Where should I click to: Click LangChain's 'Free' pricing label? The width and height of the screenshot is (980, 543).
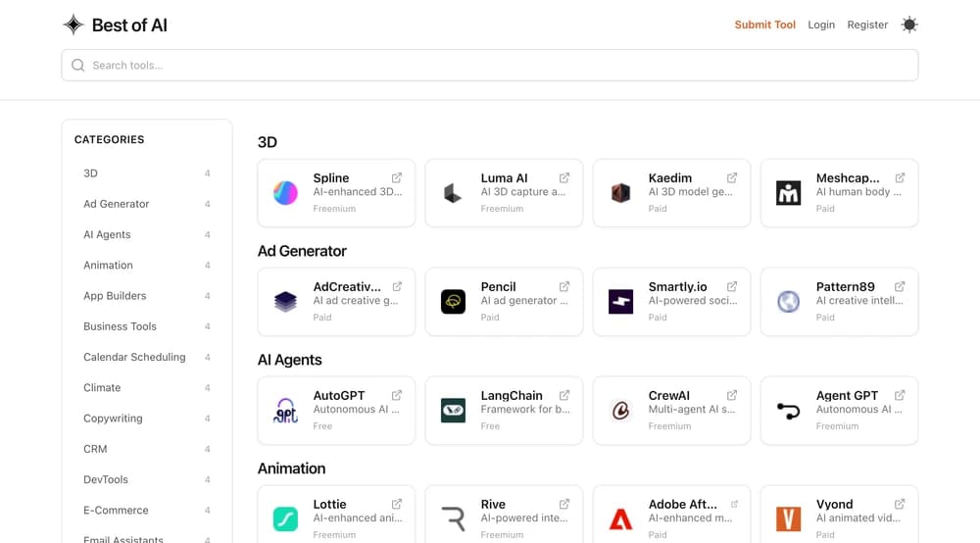490,426
